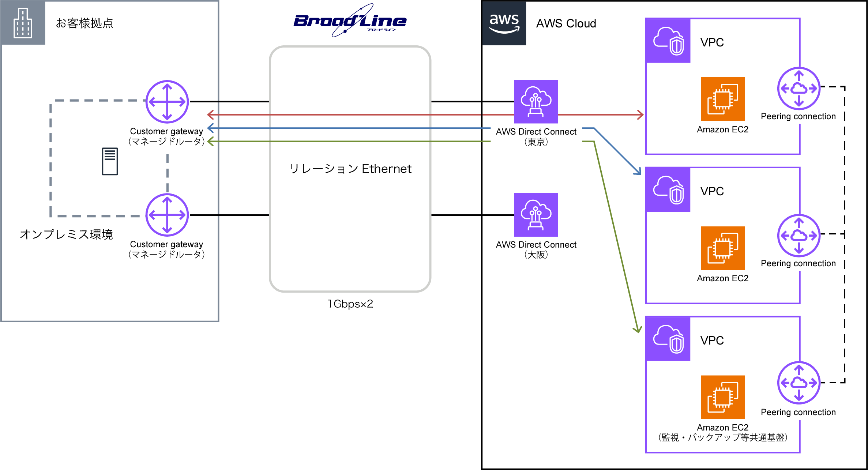868x470 pixels.
Task: Click the bottom VPC Peering connection icon
Action: click(x=799, y=383)
